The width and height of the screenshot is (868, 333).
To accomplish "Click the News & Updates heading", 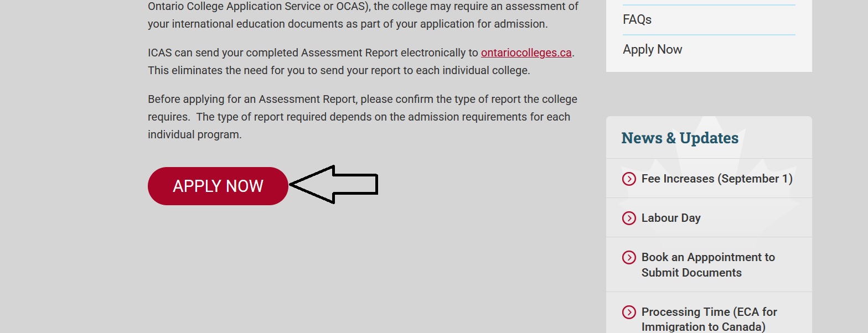I will pos(680,138).
